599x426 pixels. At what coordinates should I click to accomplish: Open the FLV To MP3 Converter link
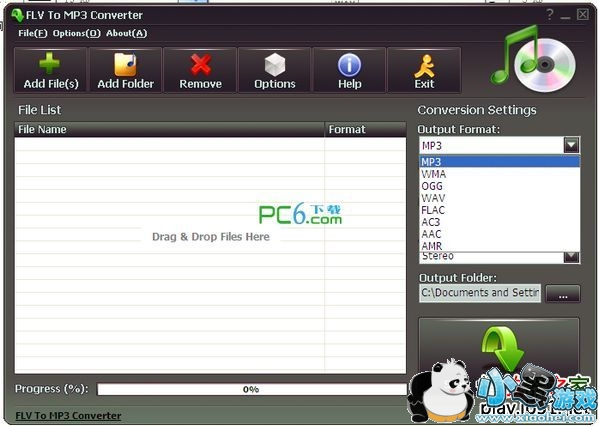(68, 415)
